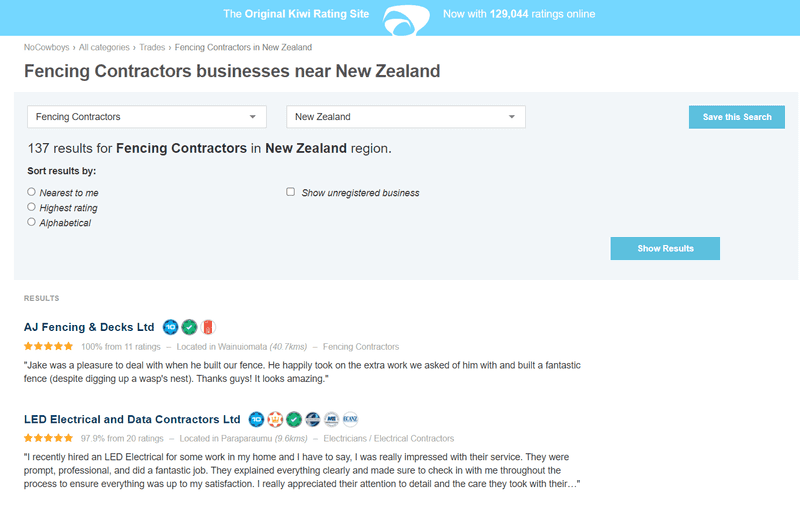Click AJ Fencing's blue '10' badge
This screenshot has width=800, height=510.
tap(170, 327)
